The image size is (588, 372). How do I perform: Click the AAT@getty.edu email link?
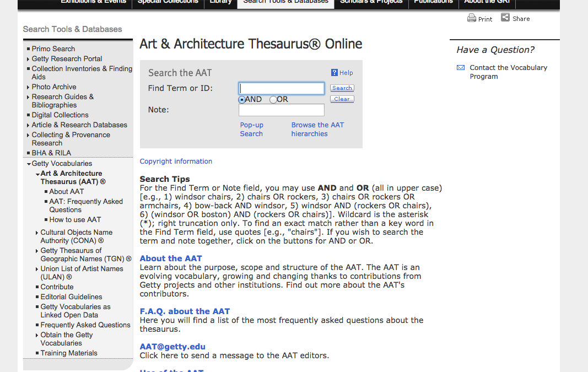(172, 347)
